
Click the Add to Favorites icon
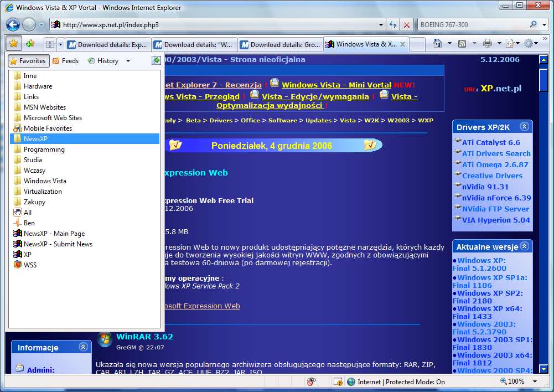[30, 44]
